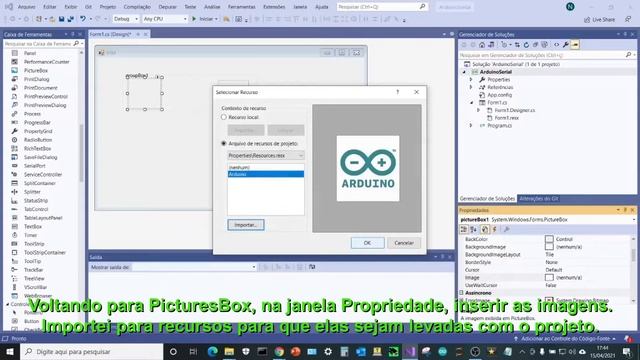Expand the Form1.Designer.cs node
Viewport: 640px width, 360px height.
tap(478, 110)
